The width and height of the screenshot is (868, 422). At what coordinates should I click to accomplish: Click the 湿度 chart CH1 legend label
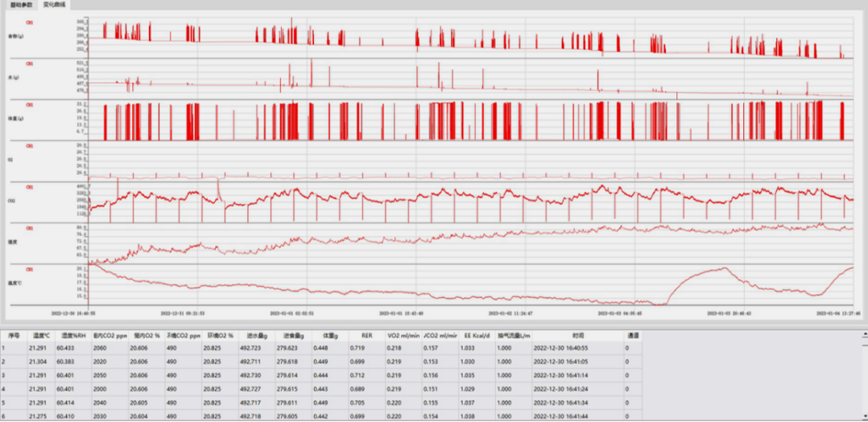click(30, 228)
